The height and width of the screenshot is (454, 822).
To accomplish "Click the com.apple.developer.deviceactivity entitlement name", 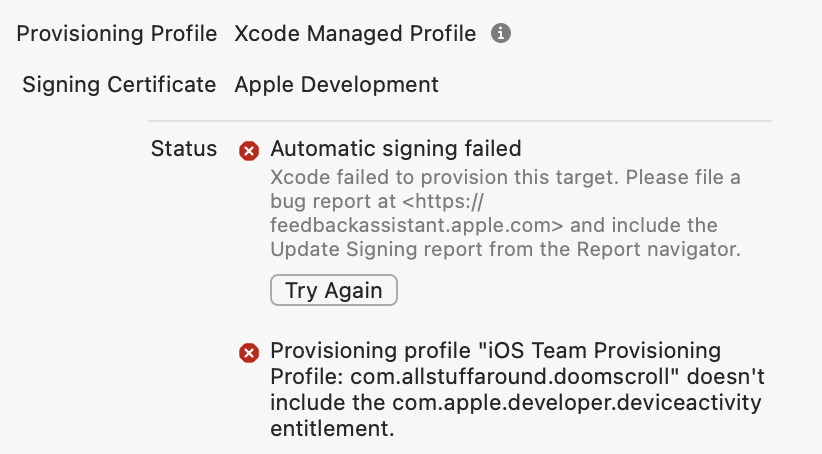I will pos(577,403).
